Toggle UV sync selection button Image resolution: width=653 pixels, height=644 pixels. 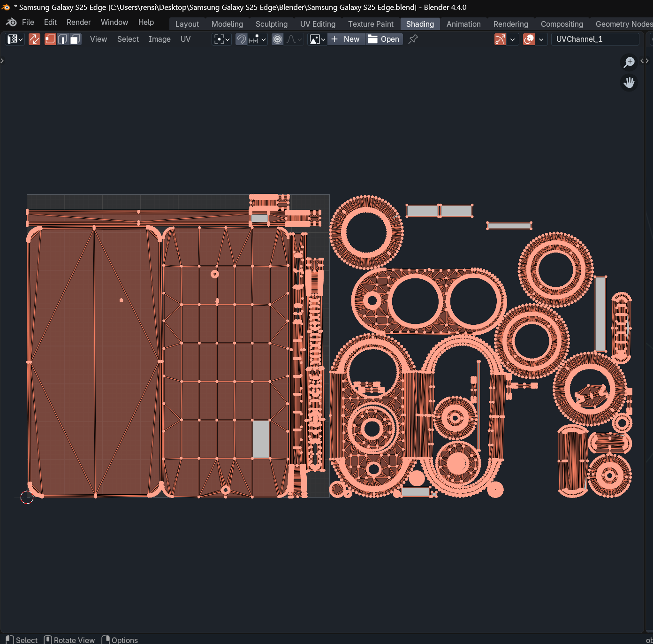34,39
